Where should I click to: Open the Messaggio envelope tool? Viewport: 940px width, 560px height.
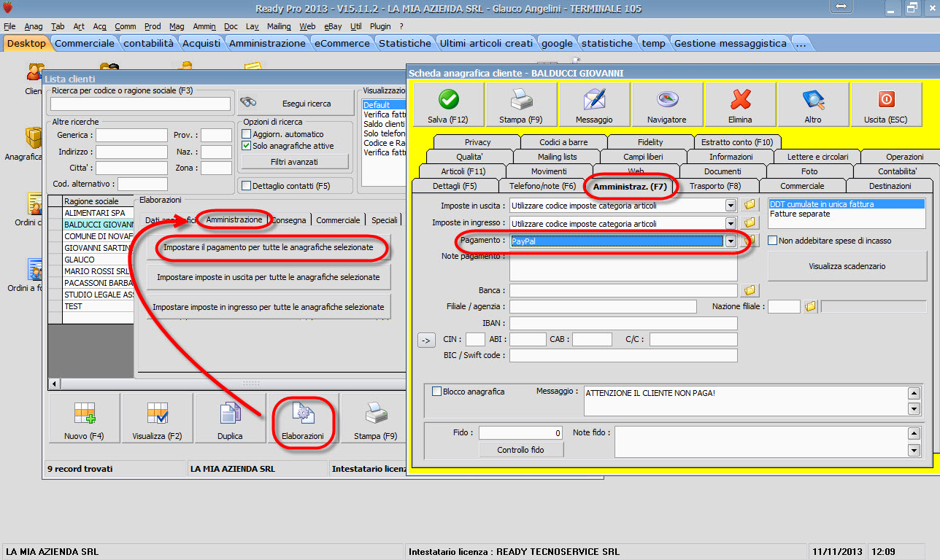coord(594,105)
